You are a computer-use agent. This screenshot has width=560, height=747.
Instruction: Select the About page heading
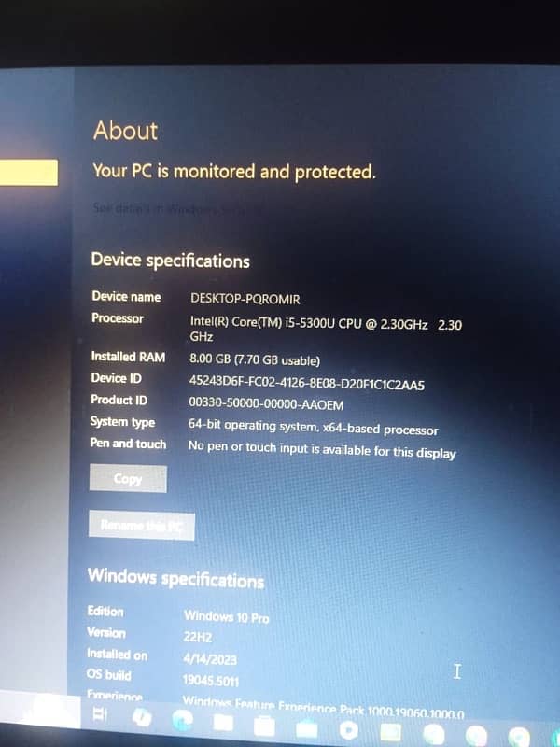(125, 130)
